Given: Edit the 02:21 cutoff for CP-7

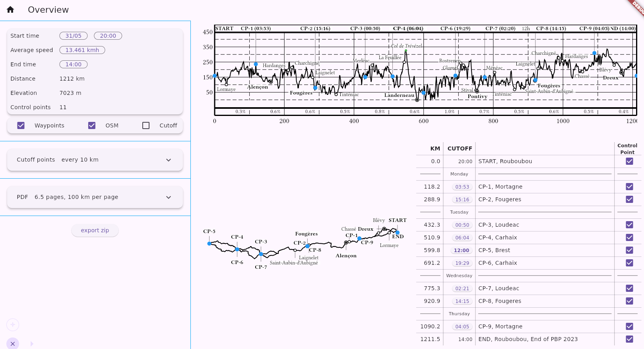Looking at the screenshot, I should point(462,289).
